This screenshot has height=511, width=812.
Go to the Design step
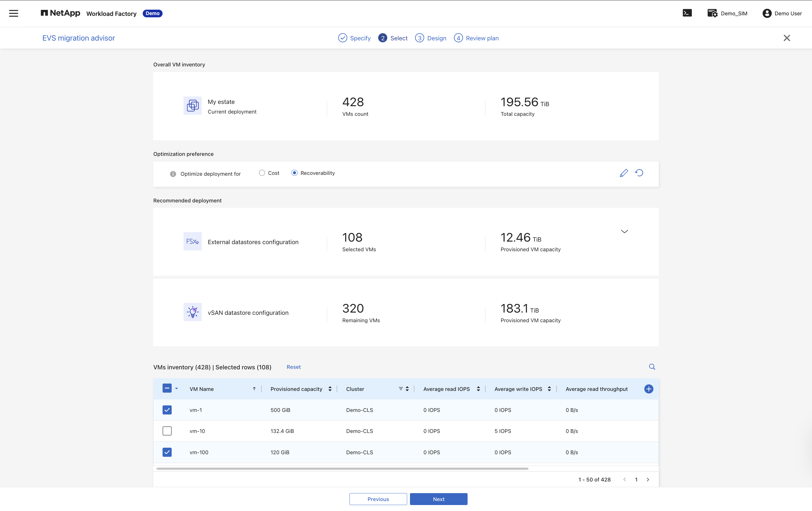430,38
